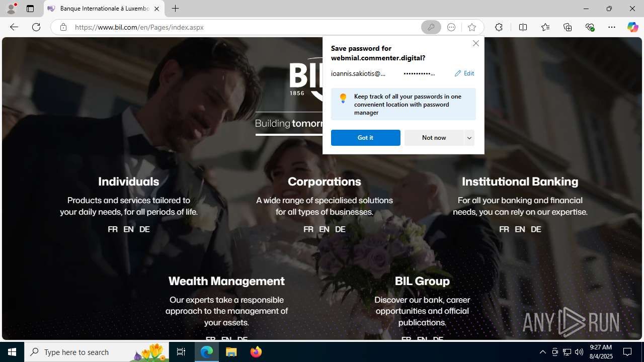The image size is (644, 362).
Task: Choose EN under Individuals
Action: click(128, 229)
